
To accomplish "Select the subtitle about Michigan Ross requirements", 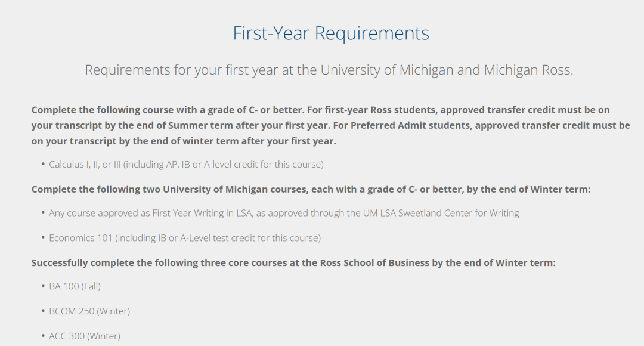I will pyautogui.click(x=329, y=70).
